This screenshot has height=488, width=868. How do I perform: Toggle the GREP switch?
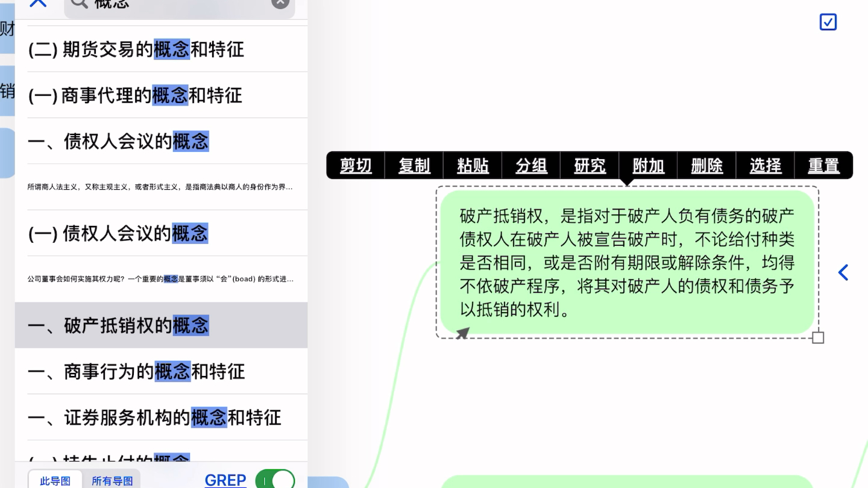coord(275,480)
